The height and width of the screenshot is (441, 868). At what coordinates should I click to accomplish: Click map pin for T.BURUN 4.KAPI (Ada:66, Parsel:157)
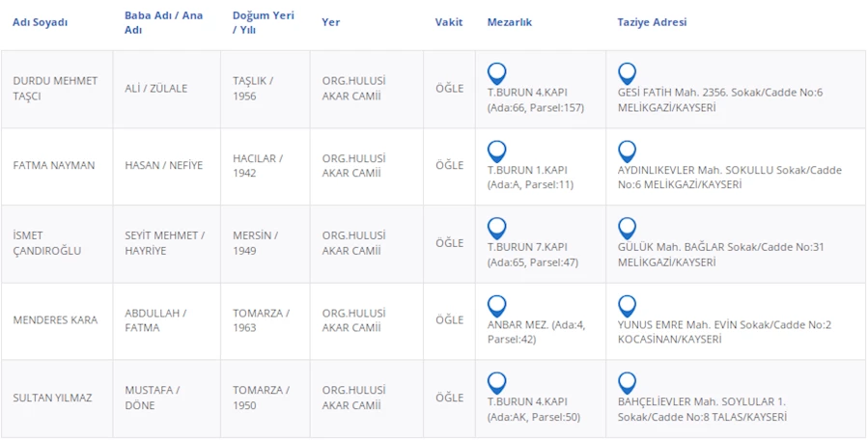497,73
